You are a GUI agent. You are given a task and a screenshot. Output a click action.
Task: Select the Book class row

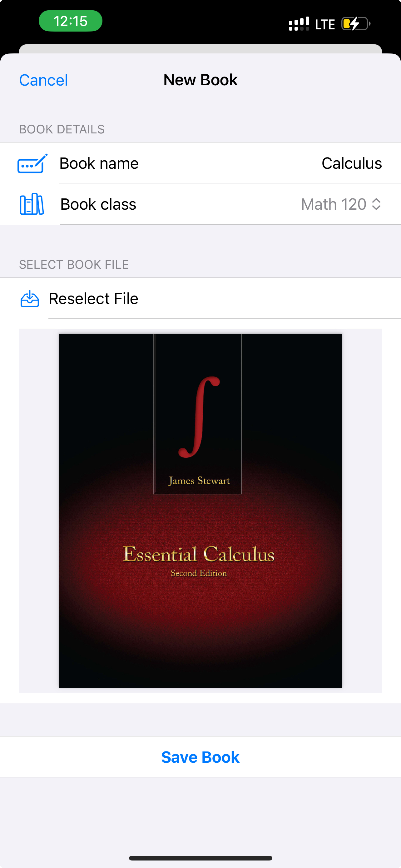(200, 204)
